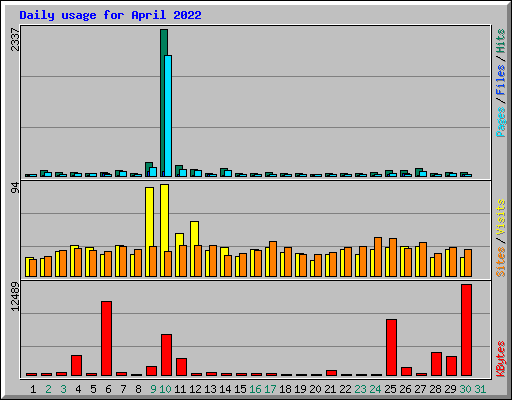This screenshot has height=400, width=512.
Task: Select the red KBytes bar for day 6
Action: coord(107,338)
